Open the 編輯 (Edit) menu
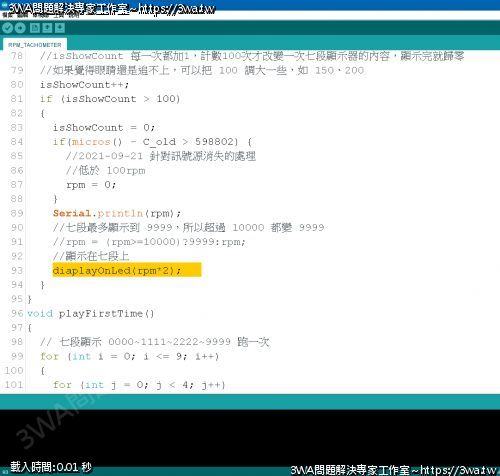Screen dimensions: 500x476 tap(22, 15)
